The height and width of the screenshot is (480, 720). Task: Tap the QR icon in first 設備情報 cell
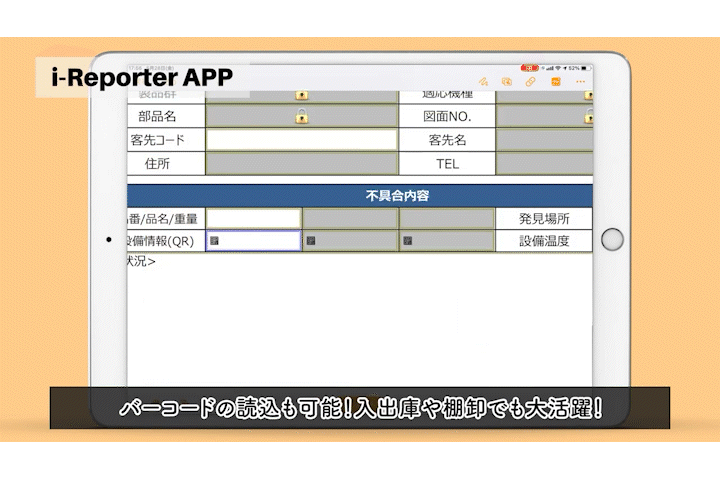tap(214, 241)
